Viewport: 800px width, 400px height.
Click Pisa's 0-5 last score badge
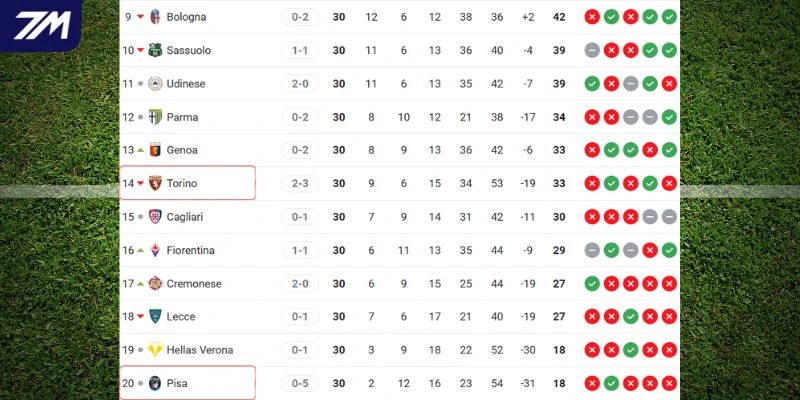pyautogui.click(x=299, y=383)
